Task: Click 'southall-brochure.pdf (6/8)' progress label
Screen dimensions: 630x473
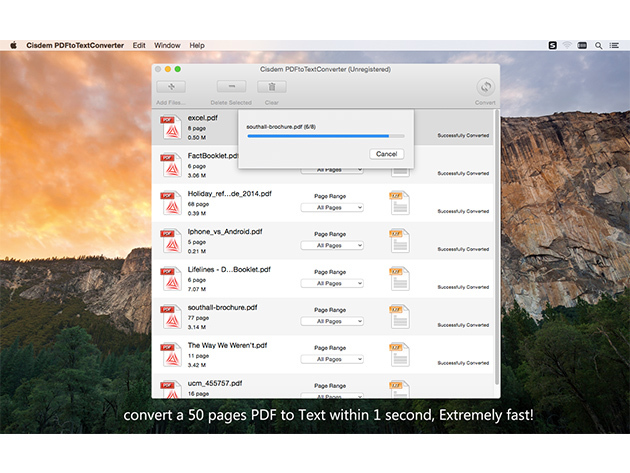Action: (x=281, y=127)
